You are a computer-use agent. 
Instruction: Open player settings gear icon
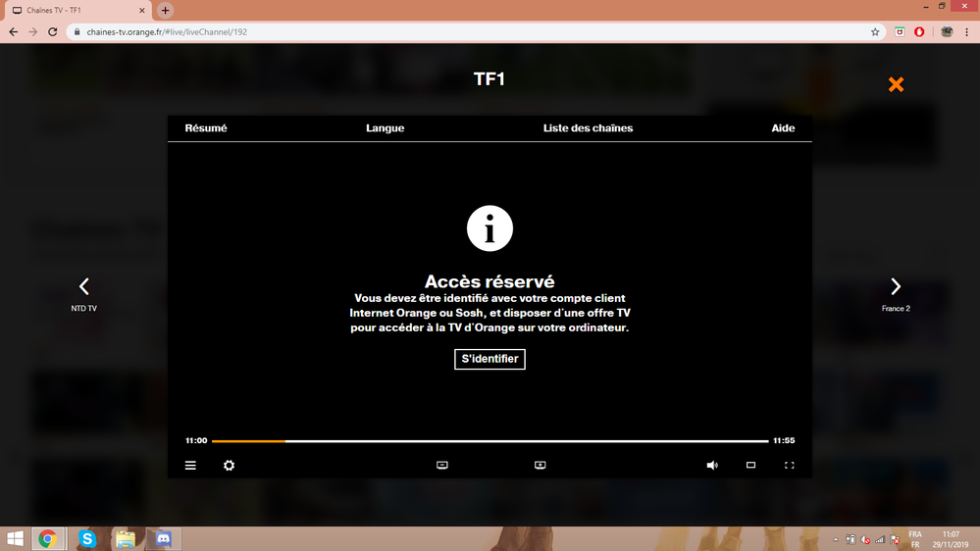coord(229,466)
